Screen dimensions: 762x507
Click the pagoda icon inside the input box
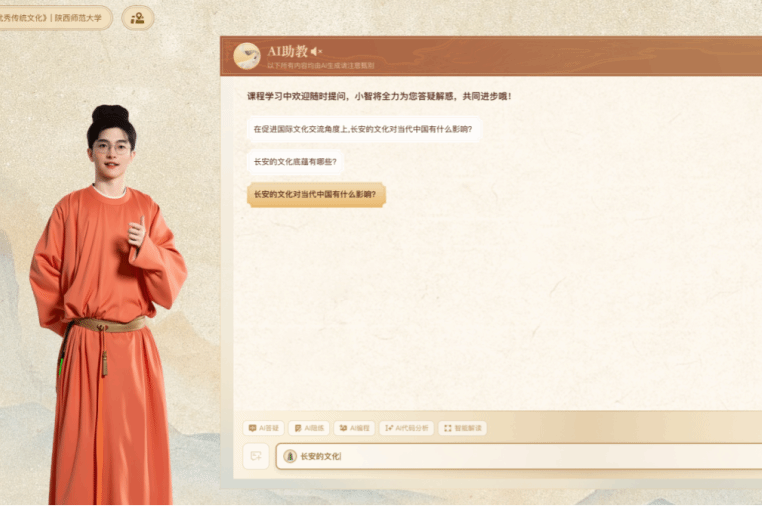tap(290, 456)
